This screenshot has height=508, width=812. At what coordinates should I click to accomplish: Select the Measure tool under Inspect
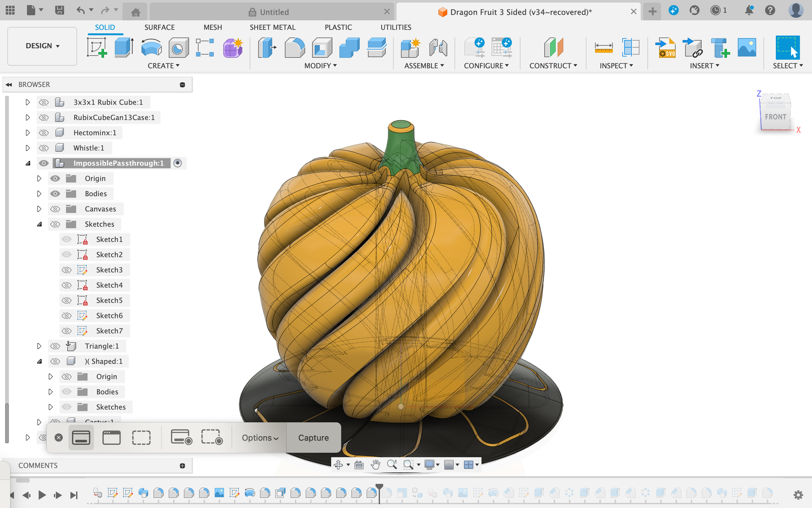coord(603,47)
